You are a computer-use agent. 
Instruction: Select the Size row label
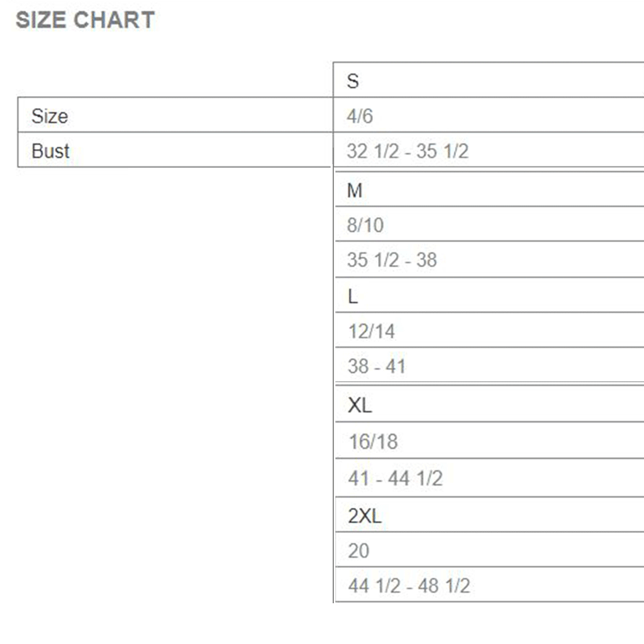tap(50, 116)
